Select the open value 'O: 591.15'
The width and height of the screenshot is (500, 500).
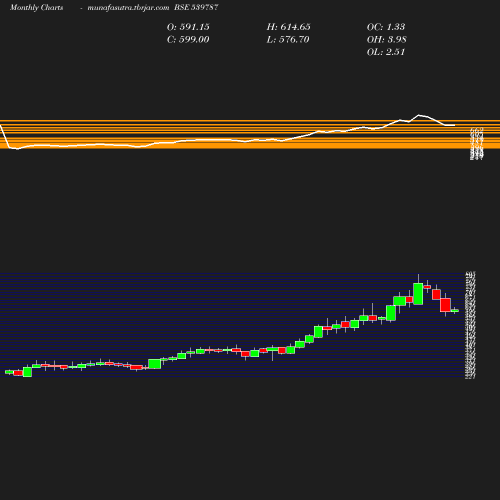[x=188, y=27]
